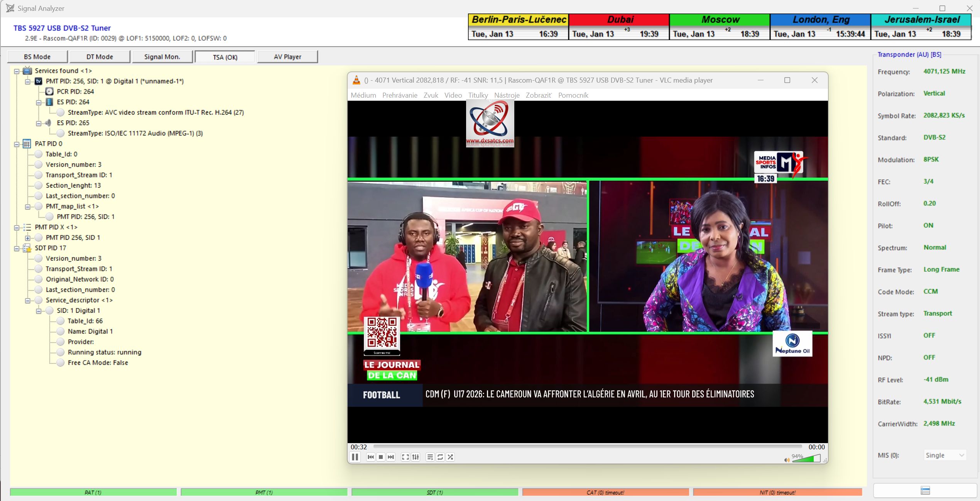Image resolution: width=980 pixels, height=501 pixels.
Task: Collapse the PAT PID 0 node
Action: click(x=17, y=144)
